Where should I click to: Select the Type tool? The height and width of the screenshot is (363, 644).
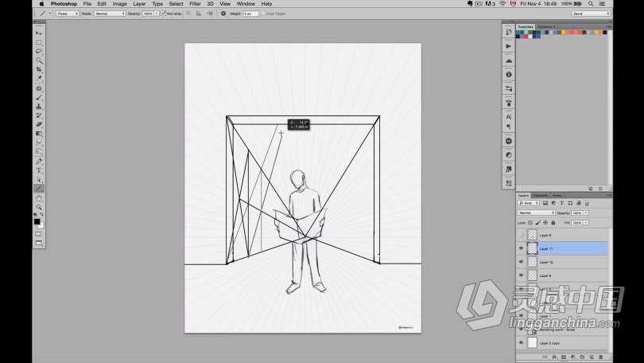click(38, 170)
